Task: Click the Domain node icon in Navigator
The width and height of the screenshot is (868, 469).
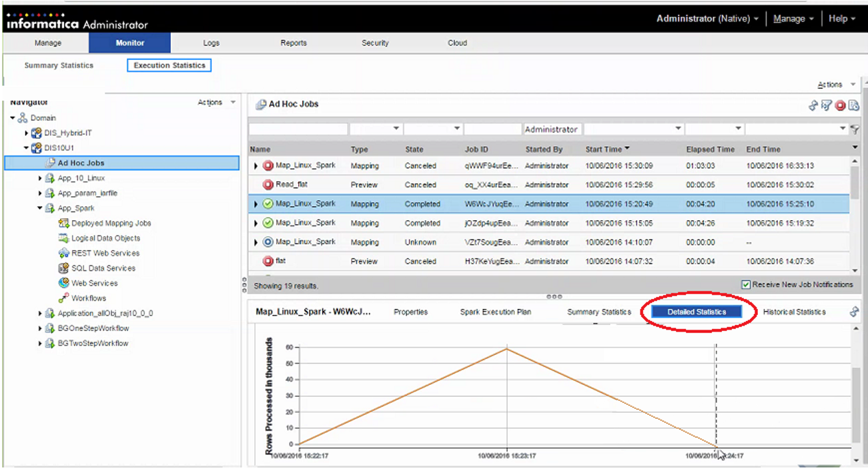Action: pyautogui.click(x=22, y=118)
